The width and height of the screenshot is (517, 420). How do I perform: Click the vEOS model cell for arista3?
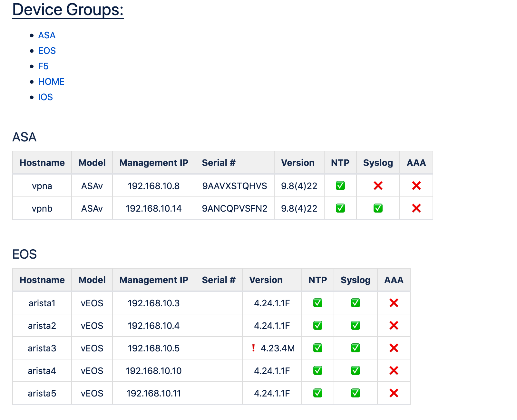92,348
